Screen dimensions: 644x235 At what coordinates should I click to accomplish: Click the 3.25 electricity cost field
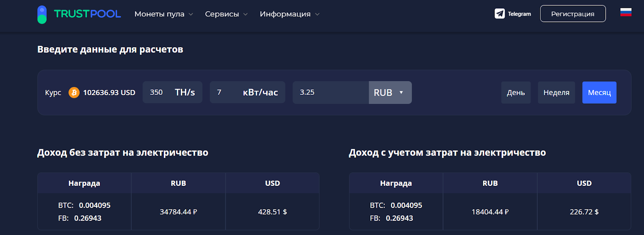[x=330, y=92]
